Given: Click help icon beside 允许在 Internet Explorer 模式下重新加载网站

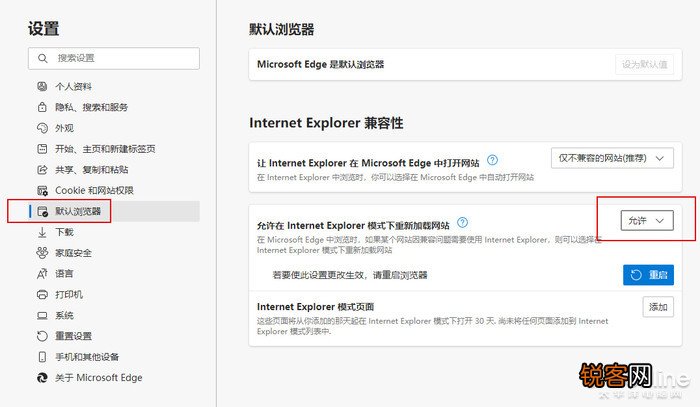Looking at the screenshot, I should coord(462,222).
